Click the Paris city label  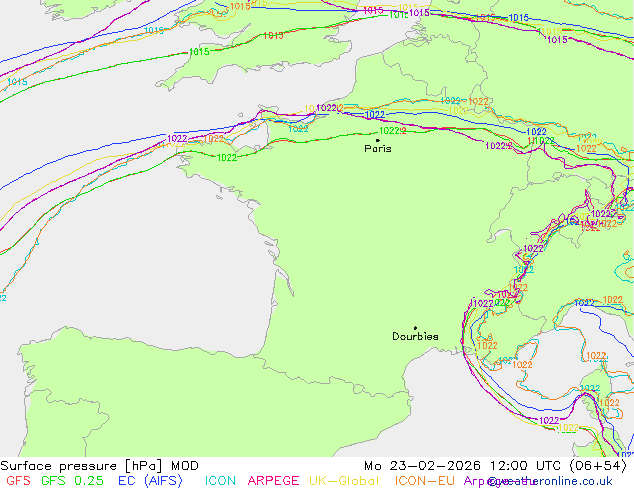click(378, 149)
